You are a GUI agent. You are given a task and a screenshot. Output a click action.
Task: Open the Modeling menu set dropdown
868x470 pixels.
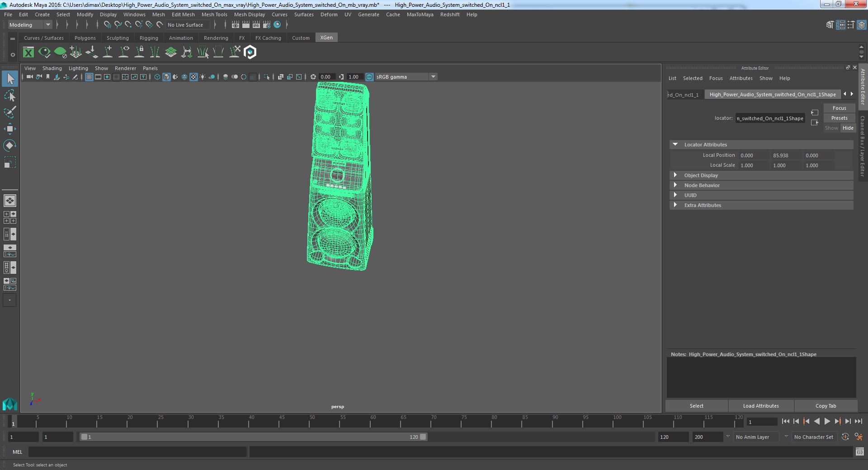tap(30, 25)
